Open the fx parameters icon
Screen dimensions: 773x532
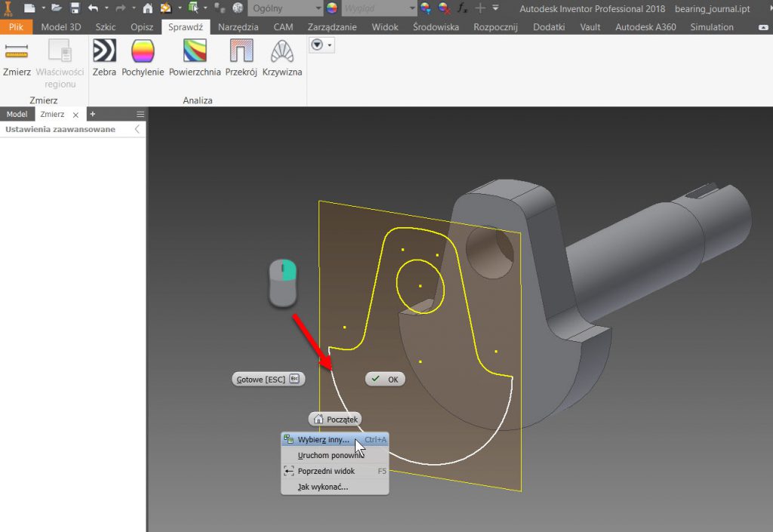pyautogui.click(x=462, y=8)
